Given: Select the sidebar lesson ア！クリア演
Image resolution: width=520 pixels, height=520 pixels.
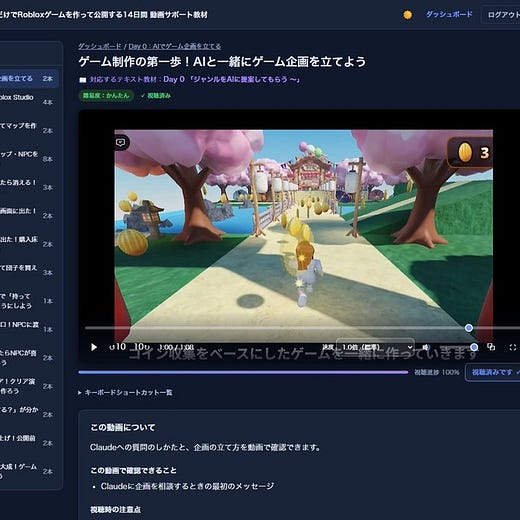Looking at the screenshot, I should tap(28, 386).
